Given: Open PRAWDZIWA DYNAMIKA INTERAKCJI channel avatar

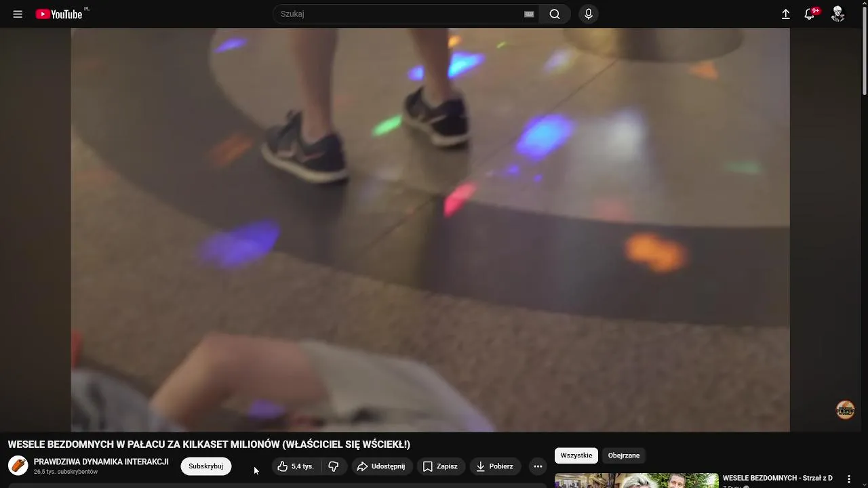Looking at the screenshot, I should [18, 466].
